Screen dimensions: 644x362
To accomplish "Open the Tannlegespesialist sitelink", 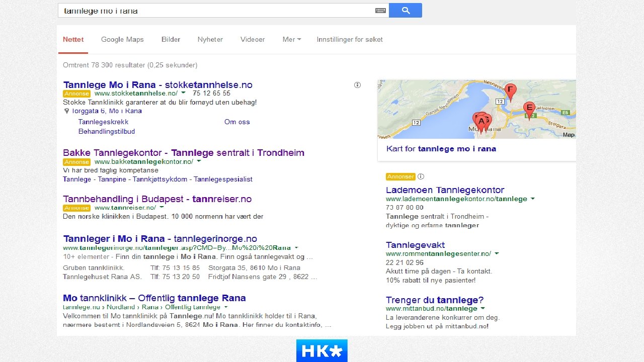I will pyautogui.click(x=223, y=179).
